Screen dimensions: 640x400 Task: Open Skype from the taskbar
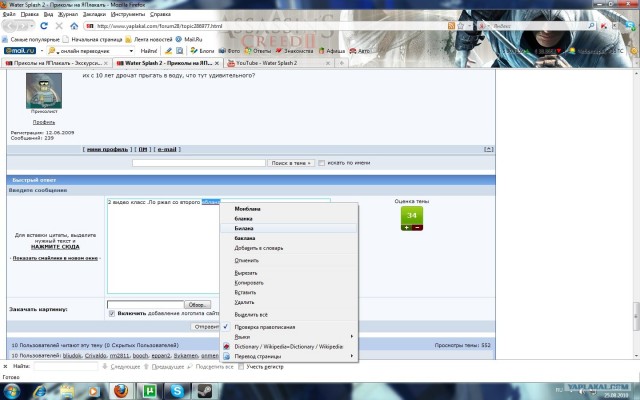pyautogui.click(x=177, y=391)
